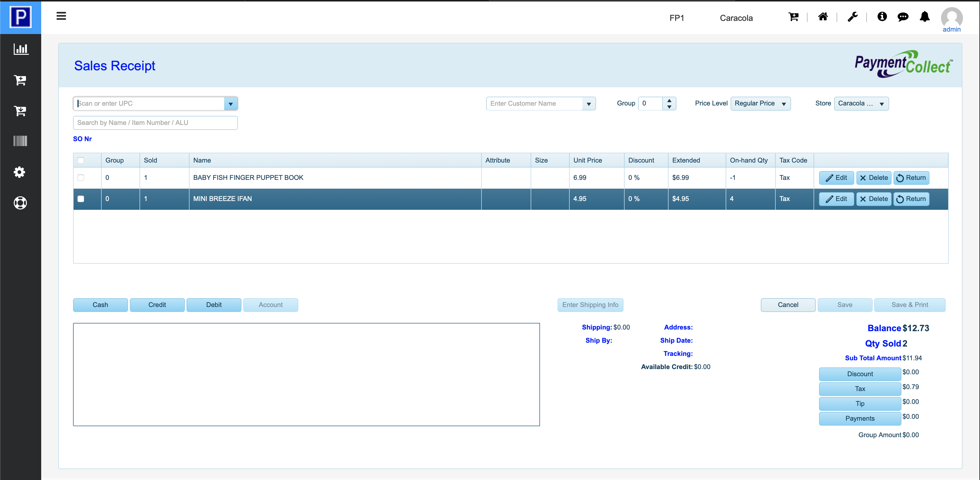Open the barcode sidebar icon
Viewport: 980px width, 480px height.
[x=21, y=141]
